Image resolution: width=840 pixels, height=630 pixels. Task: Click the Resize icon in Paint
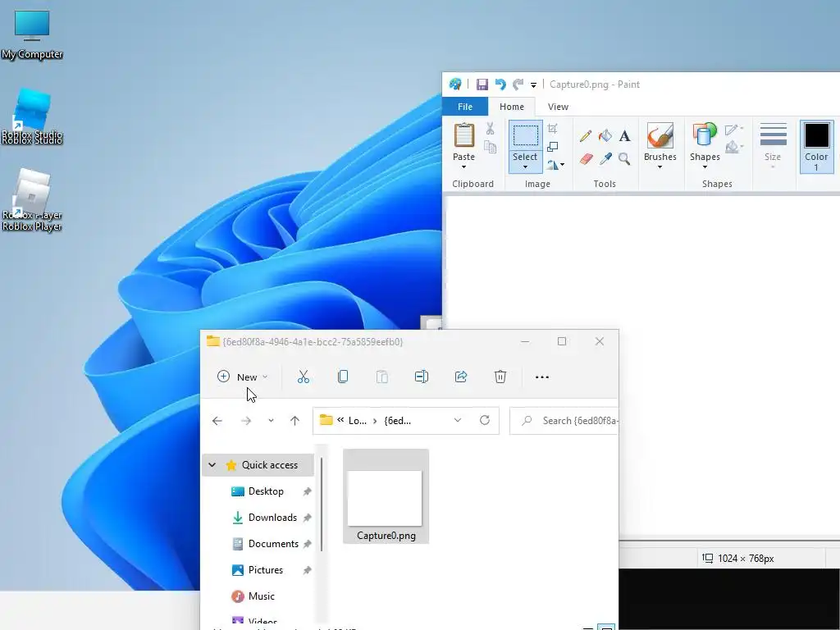click(x=552, y=147)
